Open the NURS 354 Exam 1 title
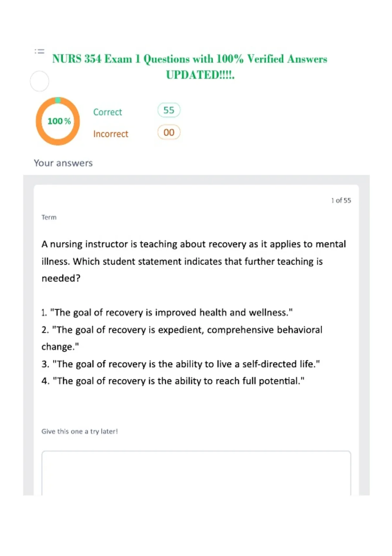 pyautogui.click(x=189, y=59)
